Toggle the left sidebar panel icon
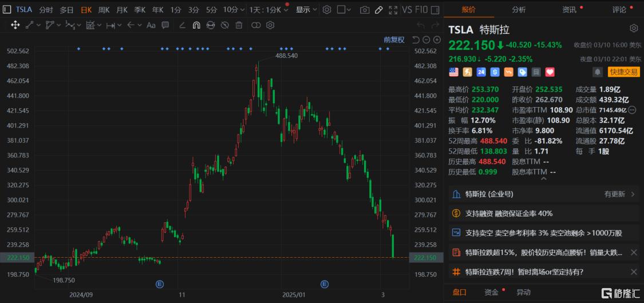Viewport: 644px width, 303px height. [6, 10]
